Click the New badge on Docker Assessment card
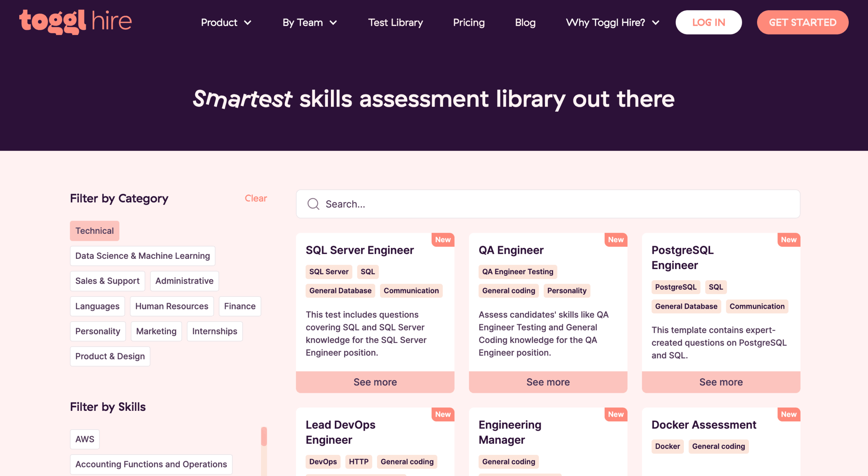This screenshot has height=476, width=868. tap(788, 414)
